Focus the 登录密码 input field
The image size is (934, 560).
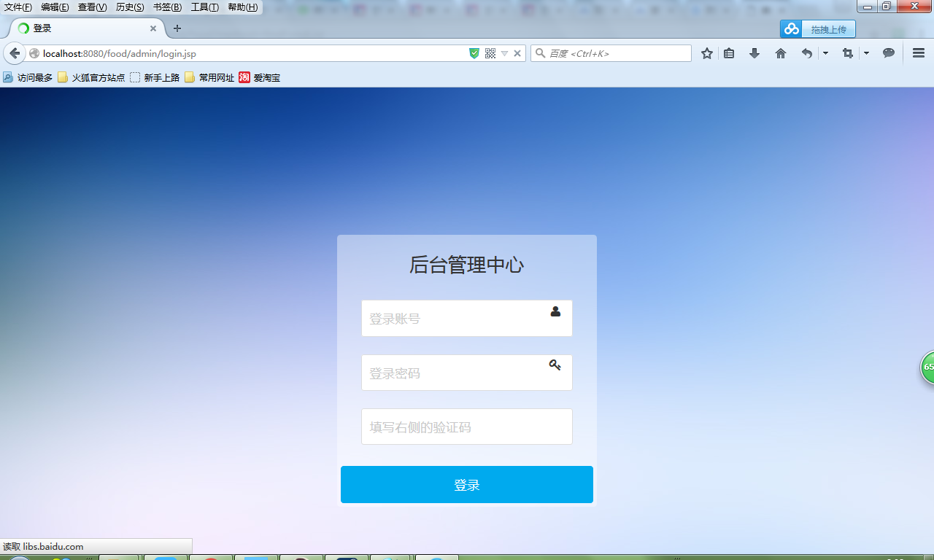(467, 373)
